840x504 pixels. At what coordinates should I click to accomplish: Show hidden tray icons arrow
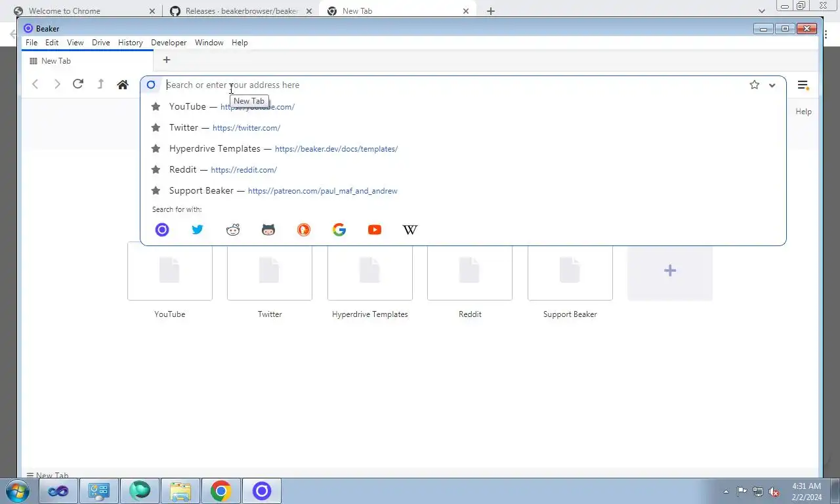726,492
